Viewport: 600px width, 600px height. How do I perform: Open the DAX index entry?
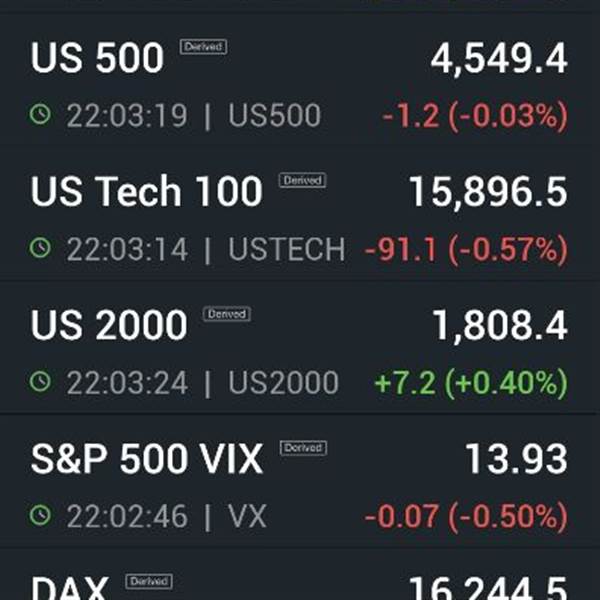[x=300, y=574]
